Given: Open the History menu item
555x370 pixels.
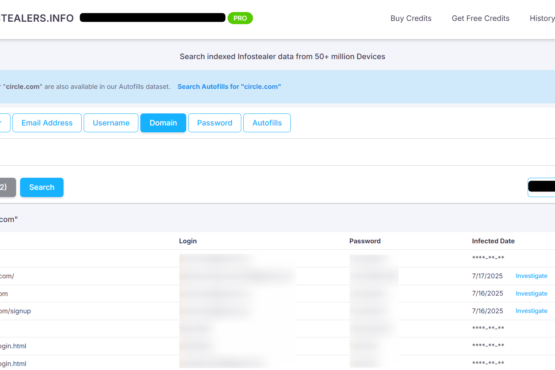Looking at the screenshot, I should [542, 18].
